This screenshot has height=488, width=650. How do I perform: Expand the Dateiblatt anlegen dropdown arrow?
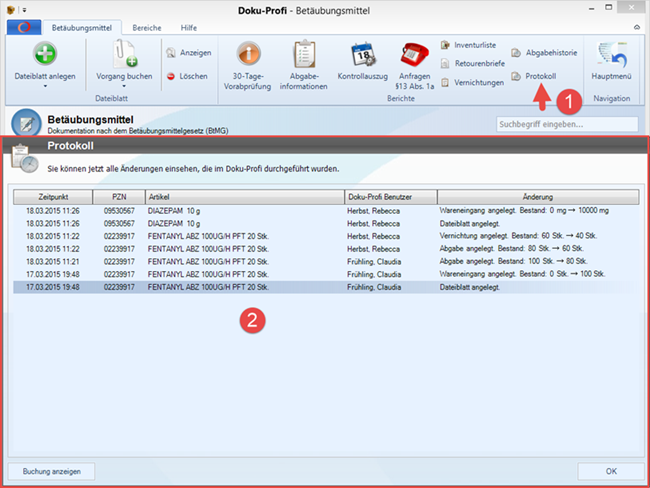44,87
